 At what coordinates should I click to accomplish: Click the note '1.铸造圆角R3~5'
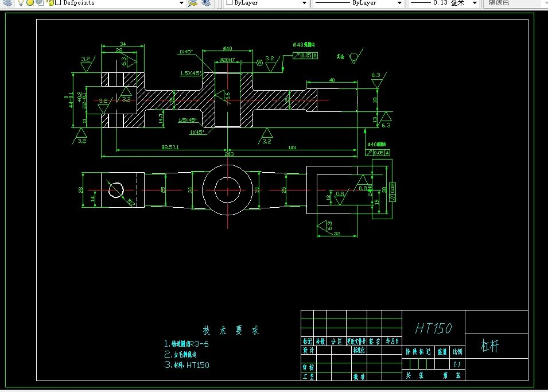(x=186, y=344)
